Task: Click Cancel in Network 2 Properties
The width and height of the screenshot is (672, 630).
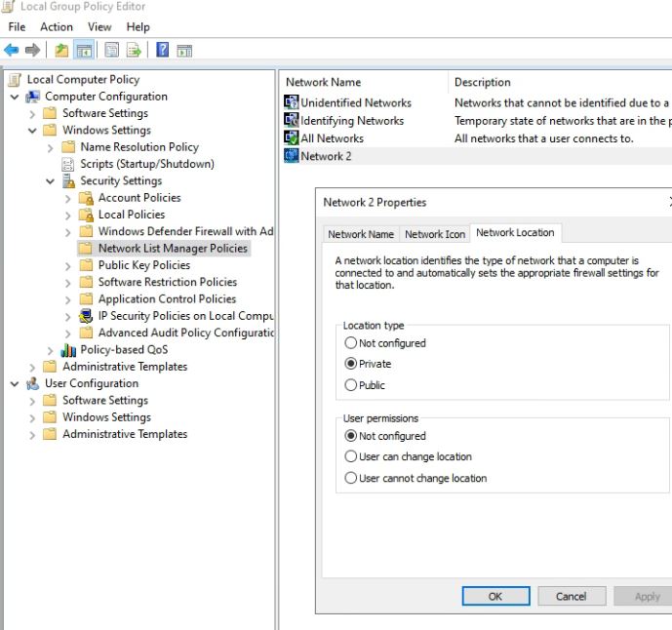Action: (572, 596)
